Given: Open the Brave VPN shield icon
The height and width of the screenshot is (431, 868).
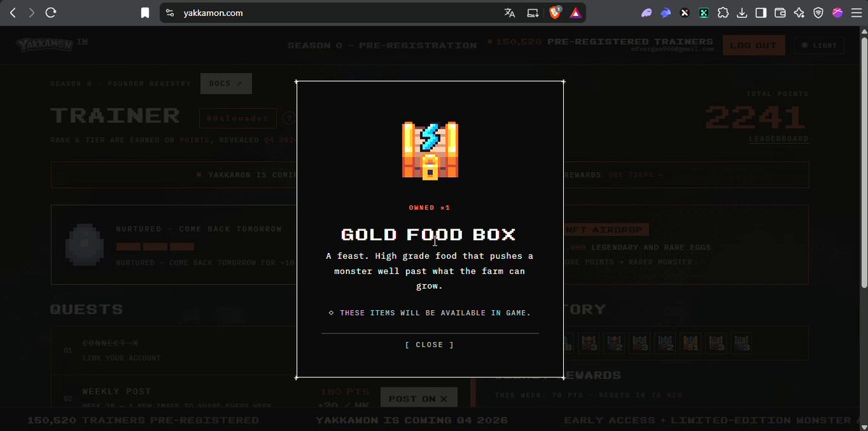Looking at the screenshot, I should [x=818, y=13].
